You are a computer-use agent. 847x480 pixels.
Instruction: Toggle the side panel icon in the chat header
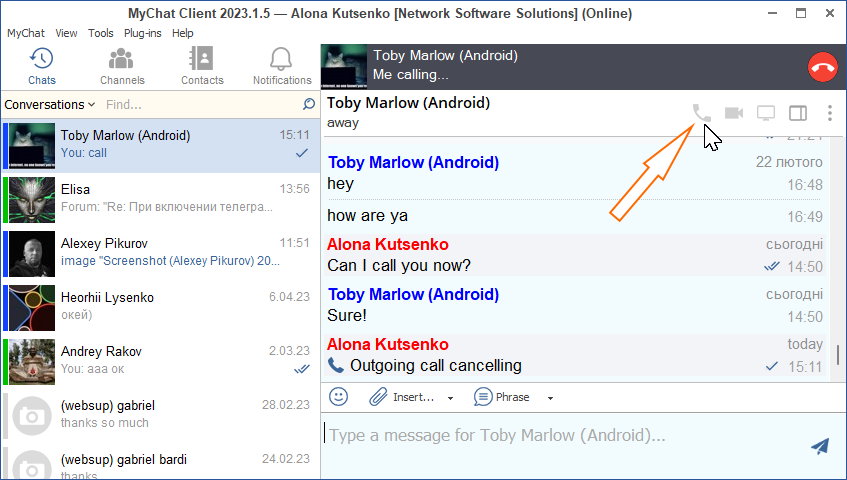pyautogui.click(x=798, y=113)
